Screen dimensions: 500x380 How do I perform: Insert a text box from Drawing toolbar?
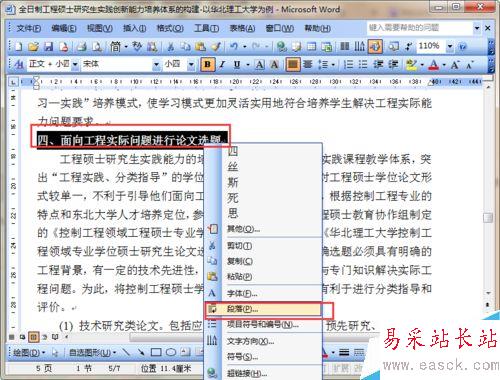[x=185, y=352]
